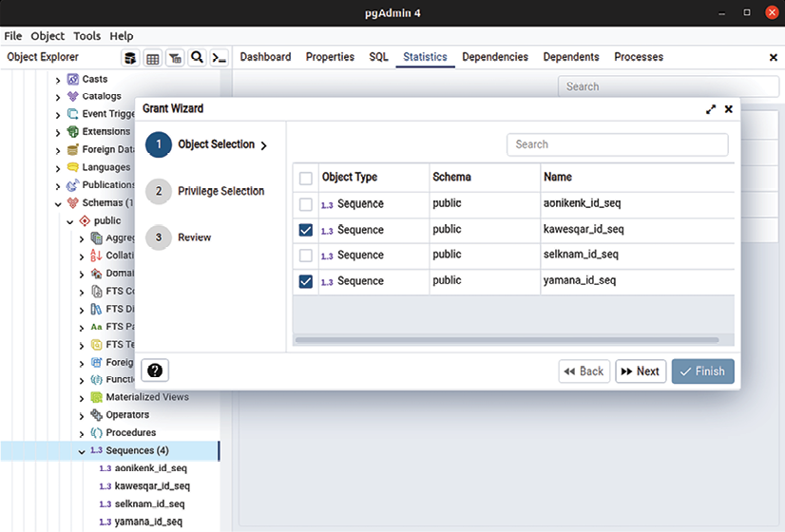Collapse the Sequences (4) node

pos(82,451)
